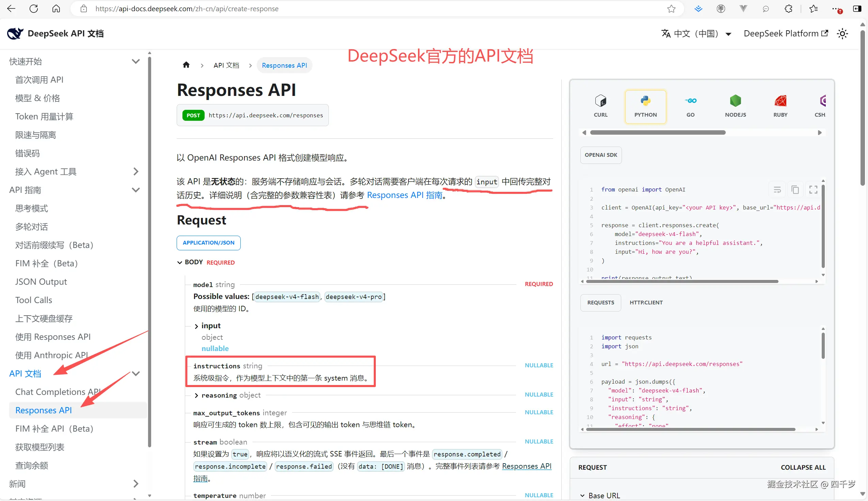This screenshot has height=501, width=868.
Task: Toggle word wrap in OpenAI SDK code block
Action: (777, 189)
